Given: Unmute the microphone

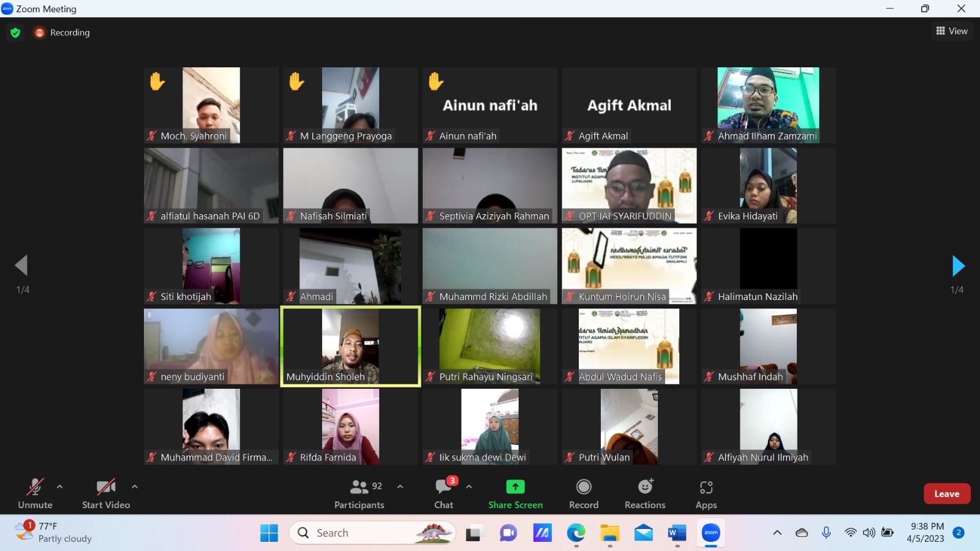Looking at the screenshot, I should coord(35,493).
